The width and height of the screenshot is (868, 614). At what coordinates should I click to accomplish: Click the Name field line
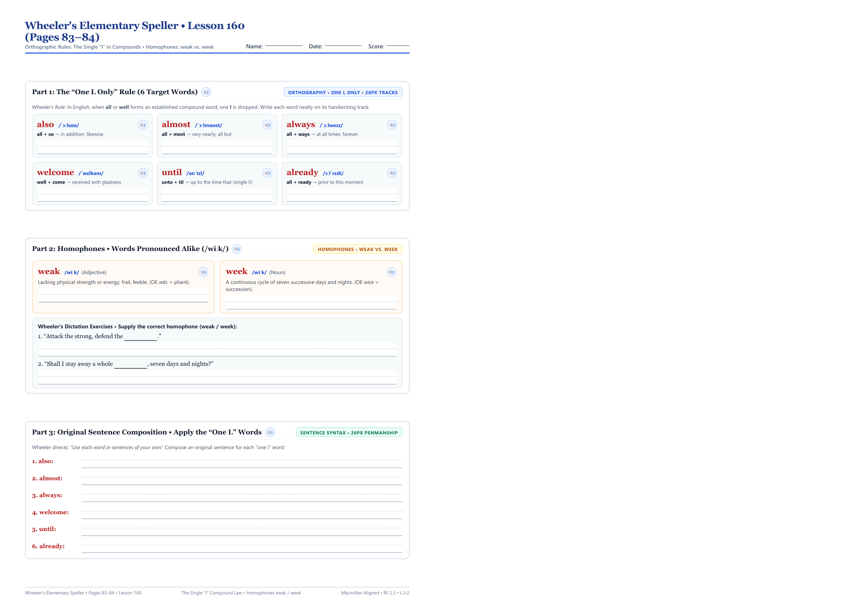283,46
